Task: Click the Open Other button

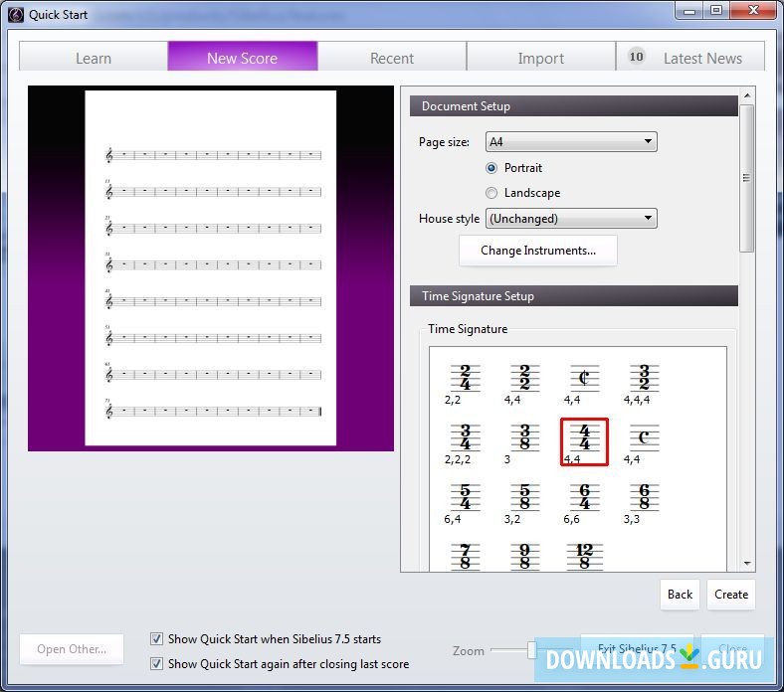Action: pos(72,649)
